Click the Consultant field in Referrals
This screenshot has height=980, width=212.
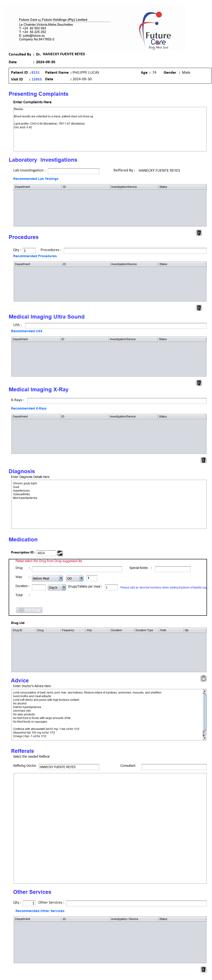tap(173, 766)
